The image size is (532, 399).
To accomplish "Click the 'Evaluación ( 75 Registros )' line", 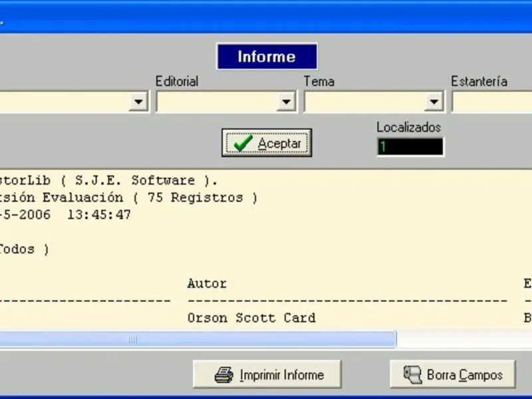I will (x=150, y=198).
